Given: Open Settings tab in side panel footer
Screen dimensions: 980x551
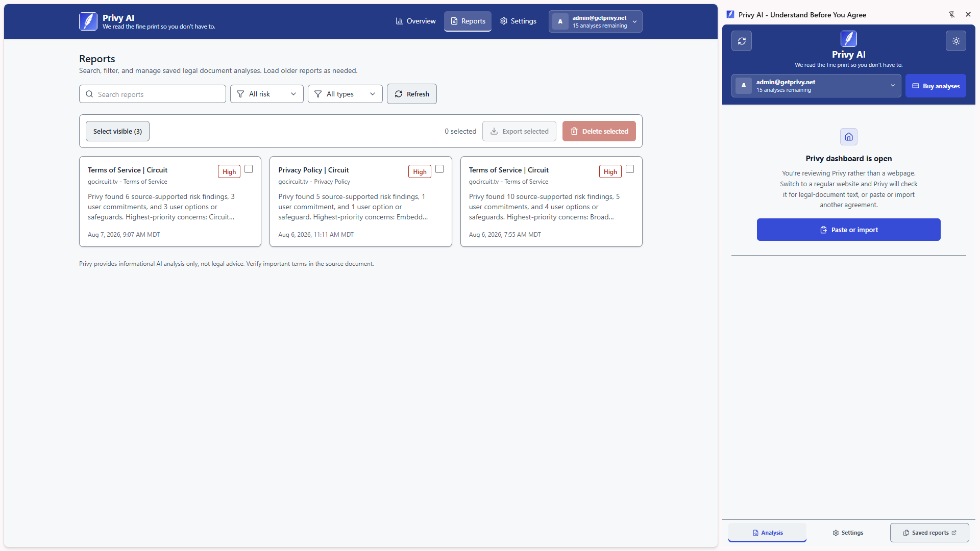Looking at the screenshot, I should click(848, 533).
